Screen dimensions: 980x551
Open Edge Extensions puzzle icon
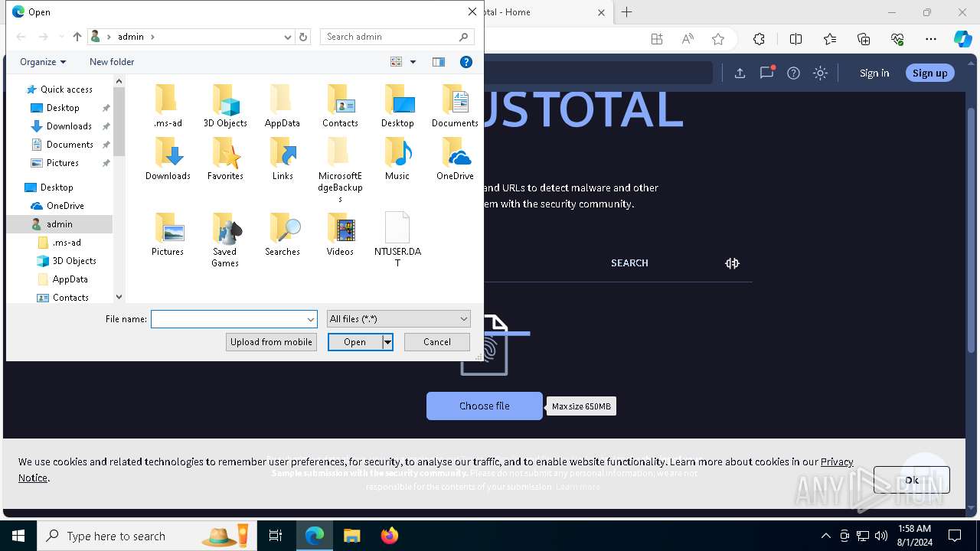pos(759,39)
